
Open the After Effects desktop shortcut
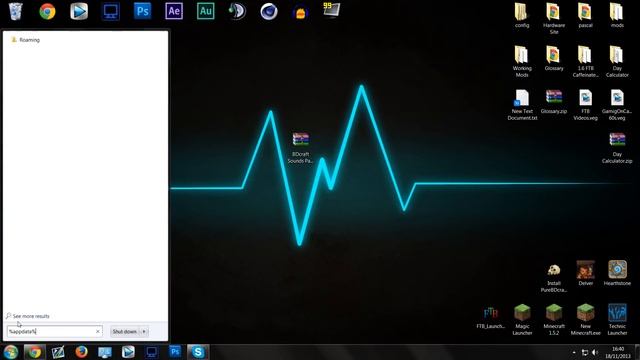click(x=174, y=11)
